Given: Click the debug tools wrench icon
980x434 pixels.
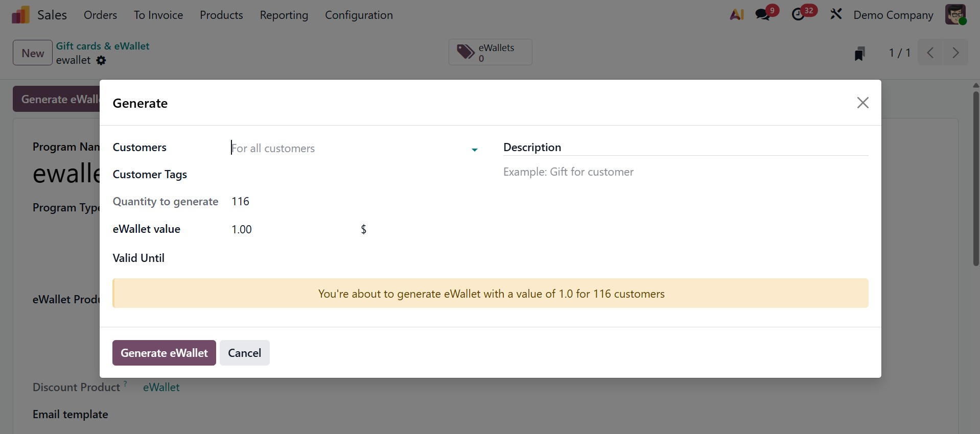Looking at the screenshot, I should tap(836, 14).
